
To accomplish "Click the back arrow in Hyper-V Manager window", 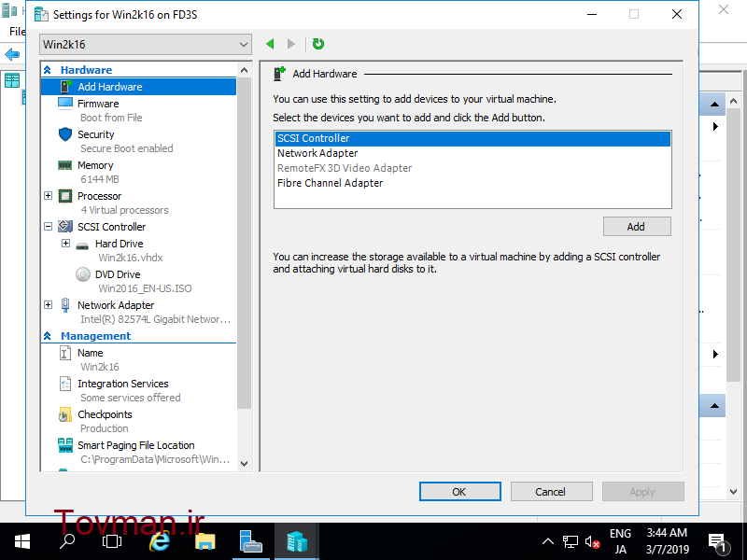I will [x=12, y=54].
